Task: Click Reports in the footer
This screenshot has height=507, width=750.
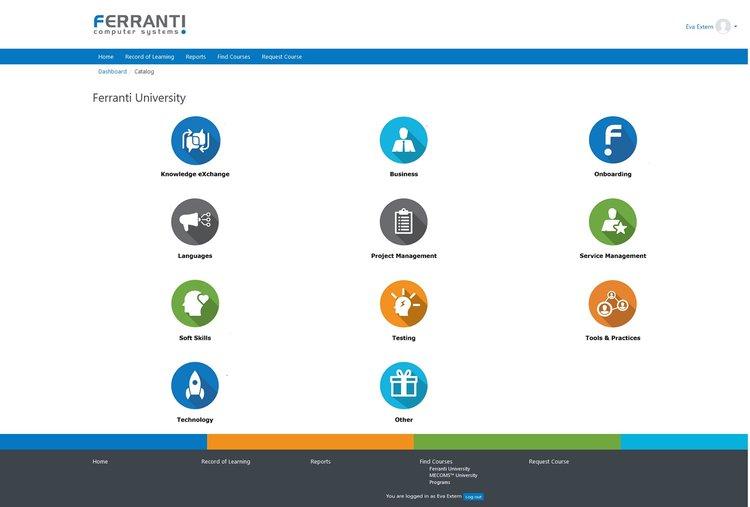Action: (x=320, y=462)
